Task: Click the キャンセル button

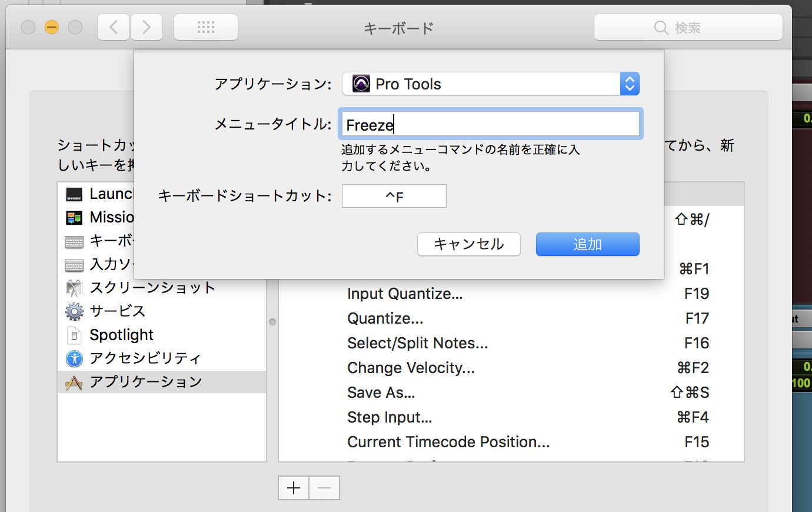Action: tap(469, 244)
